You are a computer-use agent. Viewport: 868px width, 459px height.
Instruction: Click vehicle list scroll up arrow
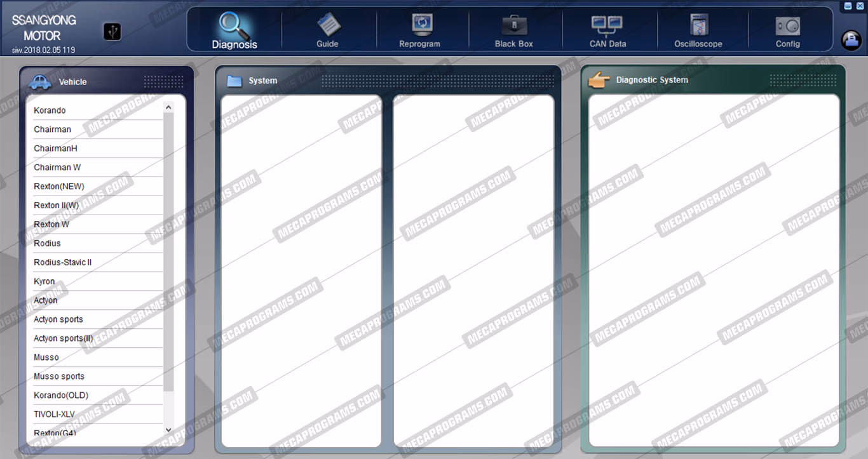coord(168,107)
